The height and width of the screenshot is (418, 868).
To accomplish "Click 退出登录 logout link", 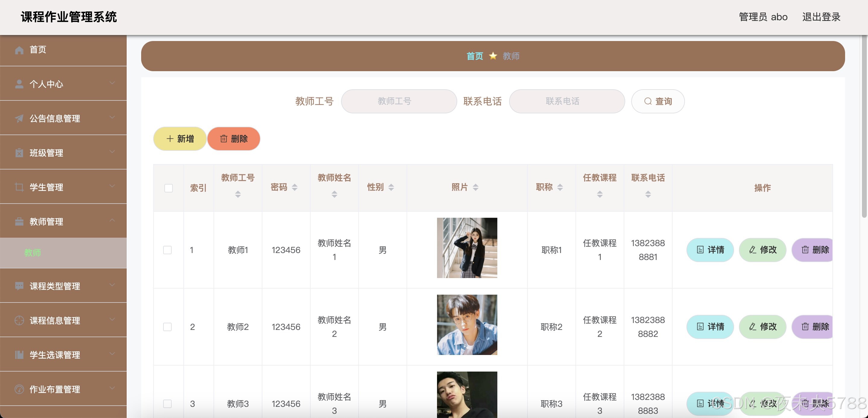I will pyautogui.click(x=821, y=17).
